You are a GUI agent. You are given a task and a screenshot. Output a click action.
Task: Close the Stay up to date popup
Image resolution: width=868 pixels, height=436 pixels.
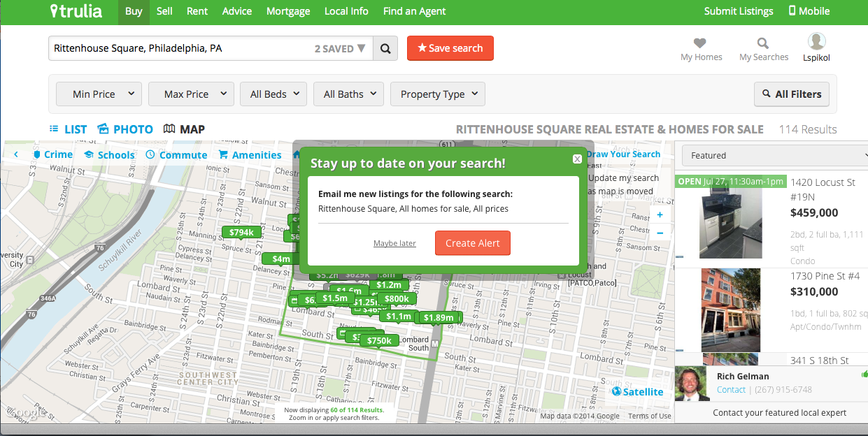[577, 159]
